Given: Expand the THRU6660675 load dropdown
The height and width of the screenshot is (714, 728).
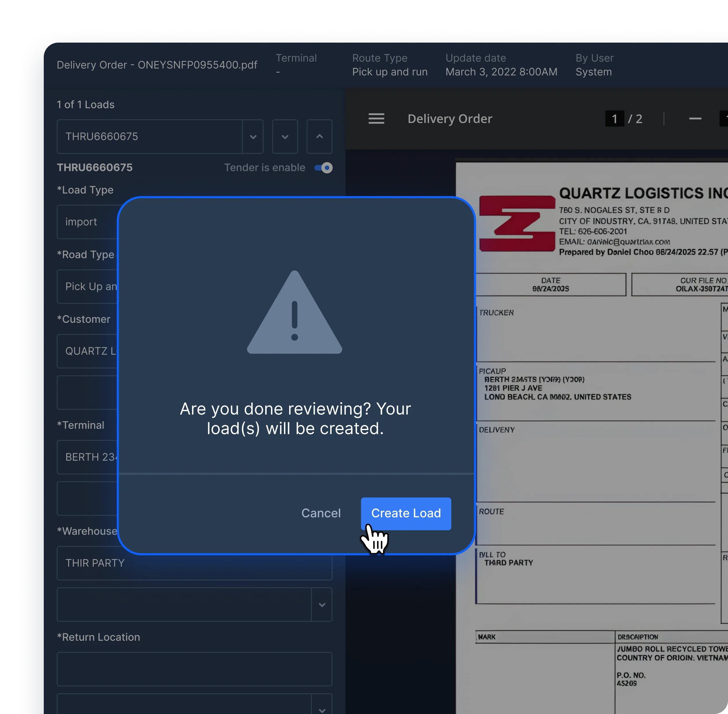Looking at the screenshot, I should click(x=253, y=137).
